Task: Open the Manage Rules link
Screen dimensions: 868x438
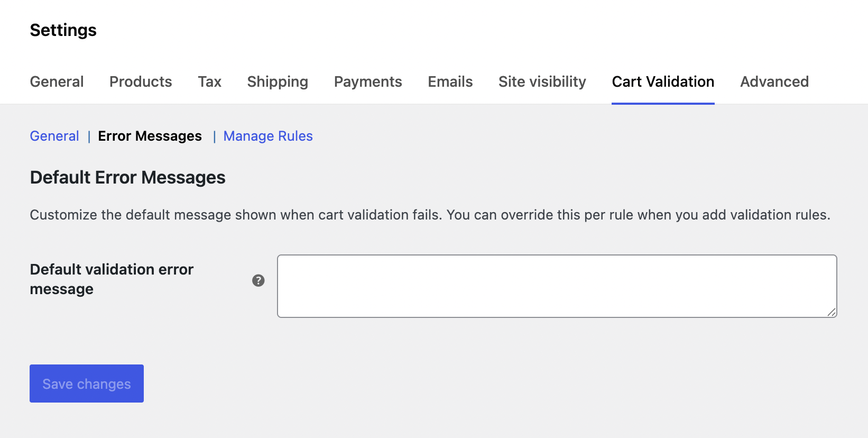Action: [x=268, y=136]
